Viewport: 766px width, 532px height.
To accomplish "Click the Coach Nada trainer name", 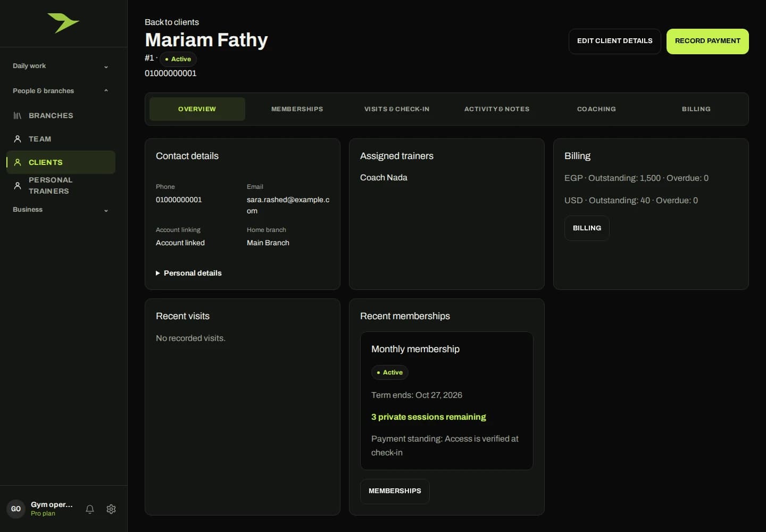I will (384, 178).
